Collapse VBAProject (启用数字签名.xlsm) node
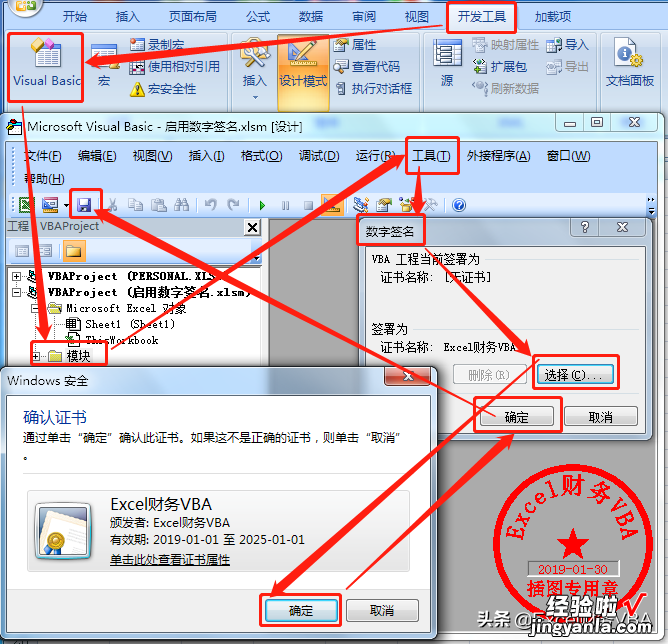668x644 pixels. (17, 292)
